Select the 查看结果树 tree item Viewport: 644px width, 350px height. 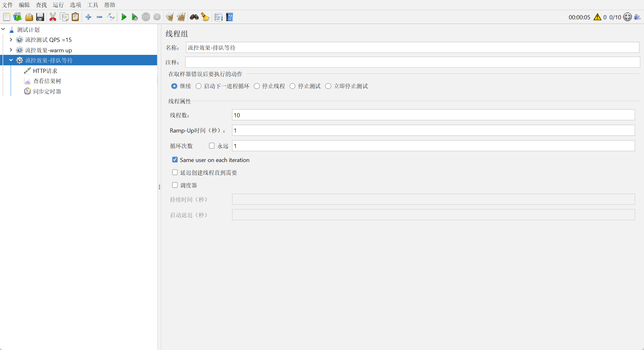coord(47,81)
